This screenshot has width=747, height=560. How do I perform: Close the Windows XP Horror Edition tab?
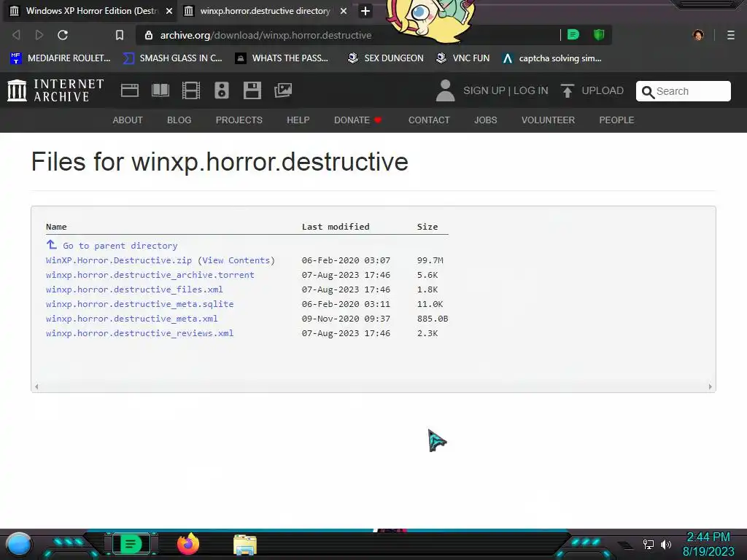[x=169, y=11]
